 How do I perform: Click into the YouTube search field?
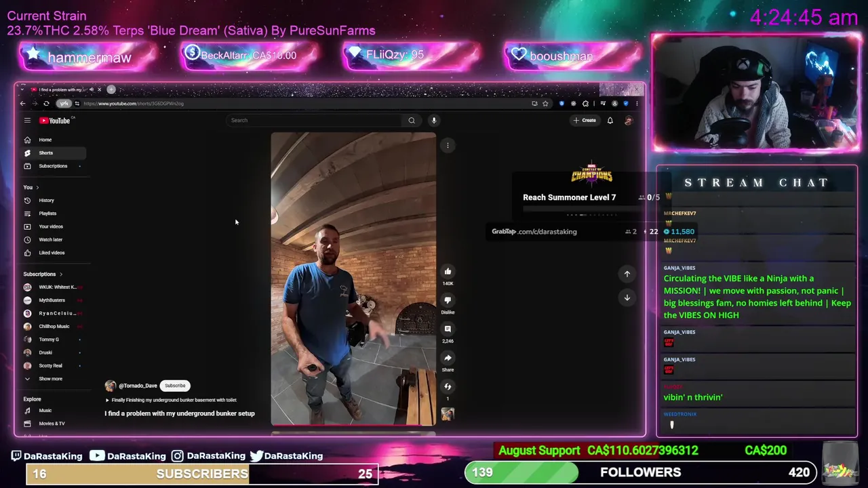click(315, 121)
